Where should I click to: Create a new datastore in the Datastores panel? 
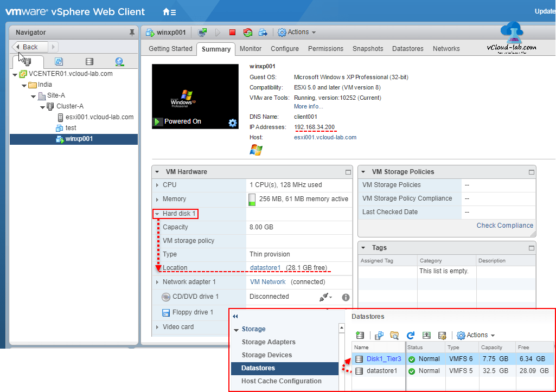coord(360,335)
